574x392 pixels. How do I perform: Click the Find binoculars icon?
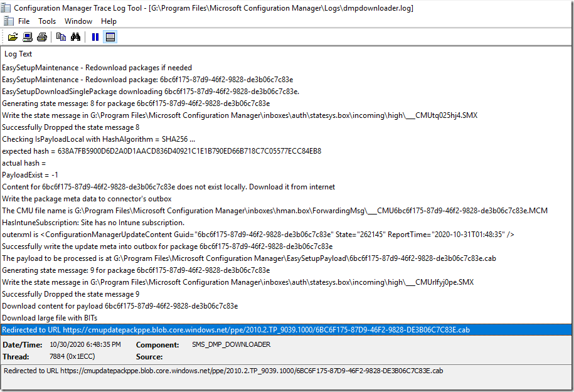point(76,37)
